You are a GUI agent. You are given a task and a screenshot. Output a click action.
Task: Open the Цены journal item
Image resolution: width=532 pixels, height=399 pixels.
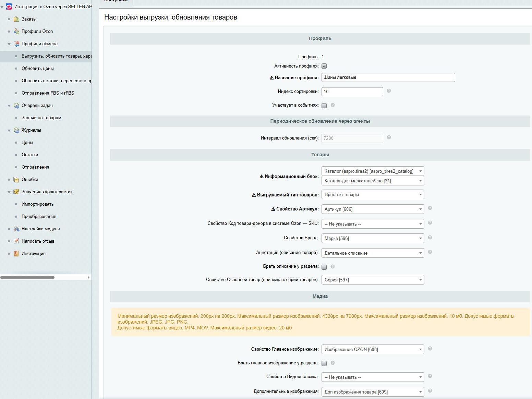coord(27,142)
